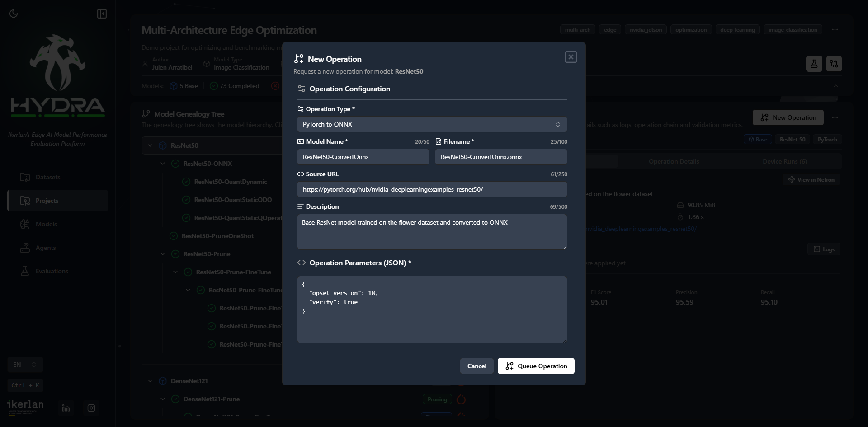Click the Queue Operation button

(536, 366)
